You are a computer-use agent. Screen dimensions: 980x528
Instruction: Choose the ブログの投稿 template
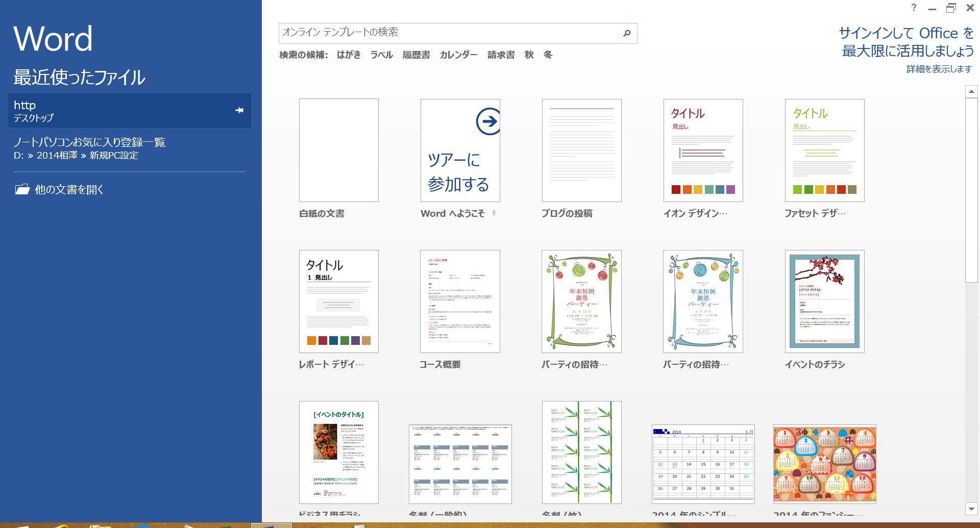coord(582,150)
